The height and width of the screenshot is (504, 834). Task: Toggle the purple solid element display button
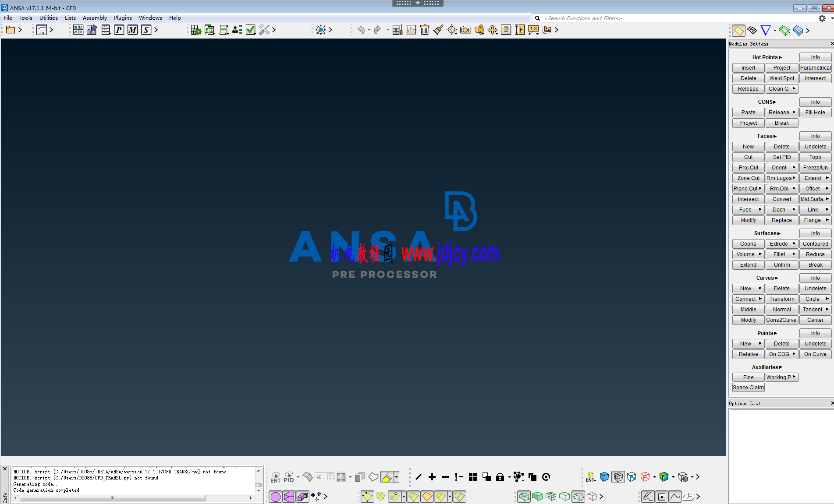pyautogui.click(x=303, y=497)
